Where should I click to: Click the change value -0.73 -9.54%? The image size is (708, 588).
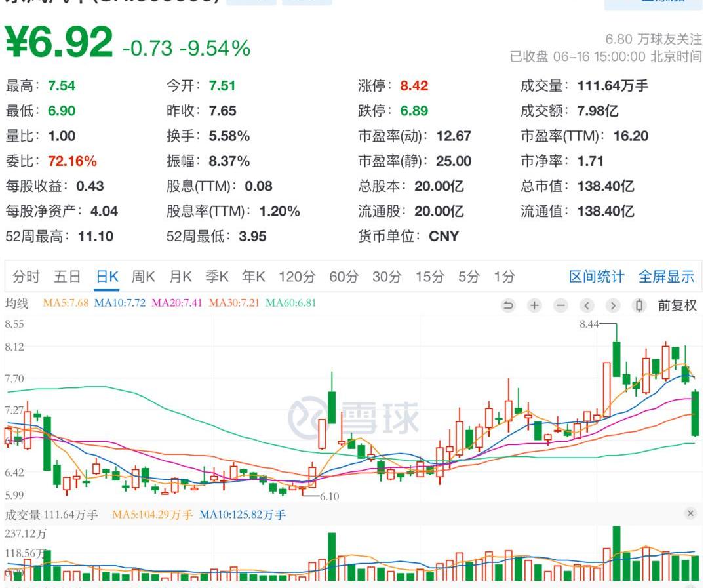point(186,48)
